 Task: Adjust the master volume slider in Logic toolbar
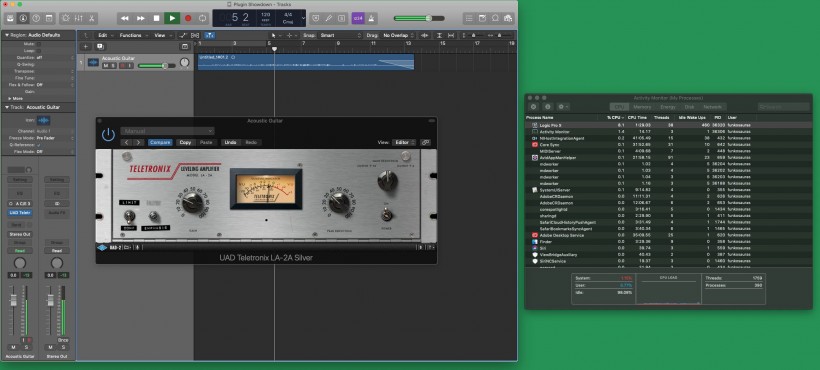click(x=419, y=18)
